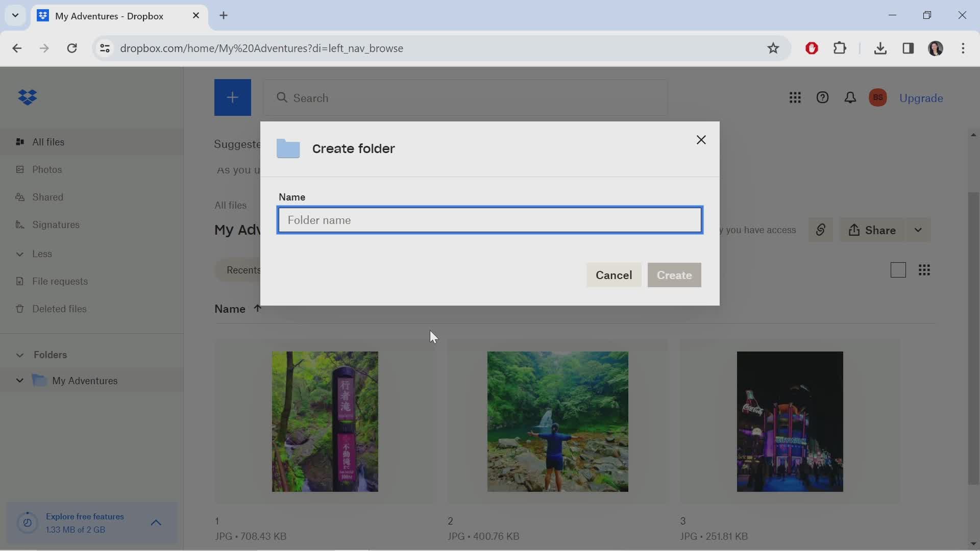
Task: Click the Dropbox logo icon
Action: pyautogui.click(x=27, y=98)
